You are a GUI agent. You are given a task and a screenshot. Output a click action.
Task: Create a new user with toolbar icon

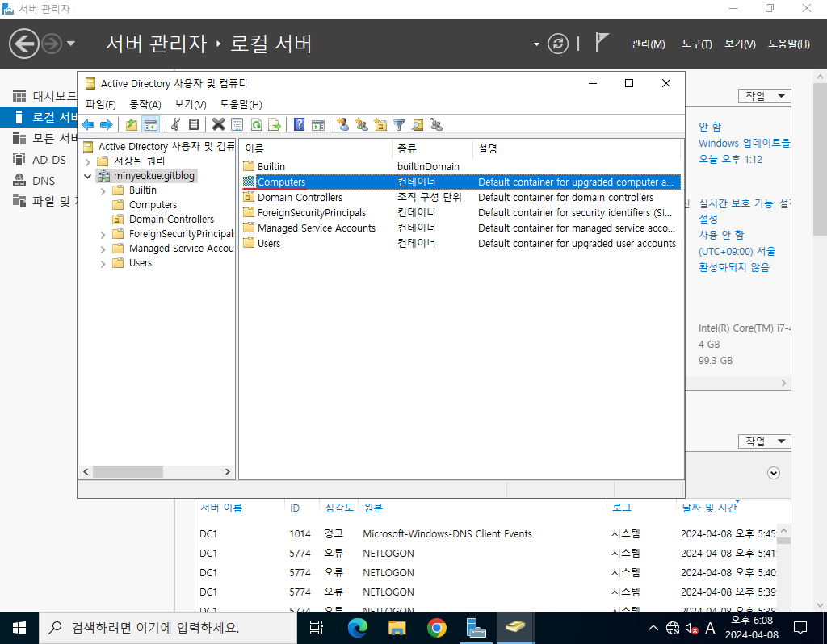coord(342,125)
